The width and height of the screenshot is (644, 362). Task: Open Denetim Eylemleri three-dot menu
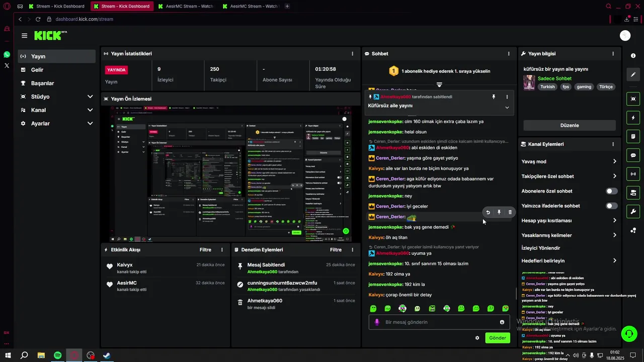[352, 249]
